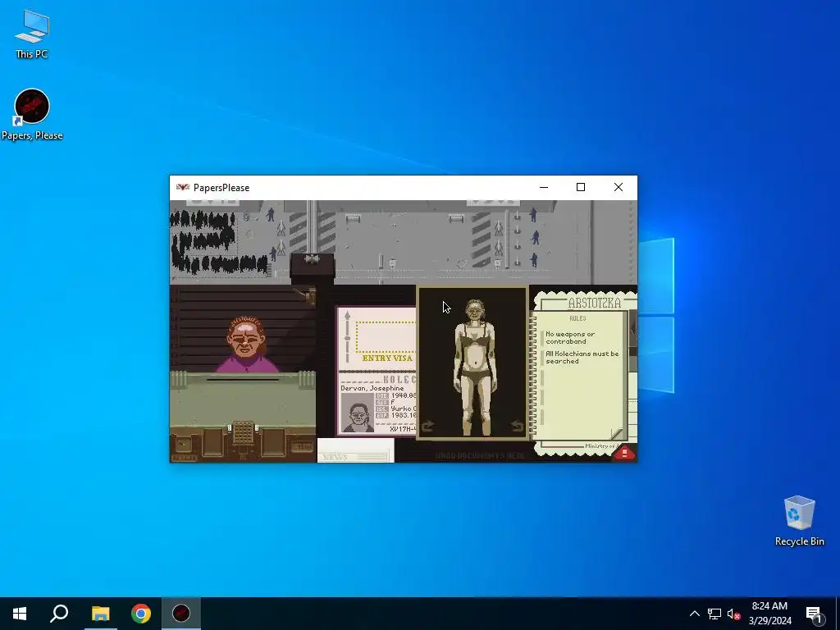The height and width of the screenshot is (630, 840).
Task: Click the dotted entry visa stamp area
Action: (386, 337)
